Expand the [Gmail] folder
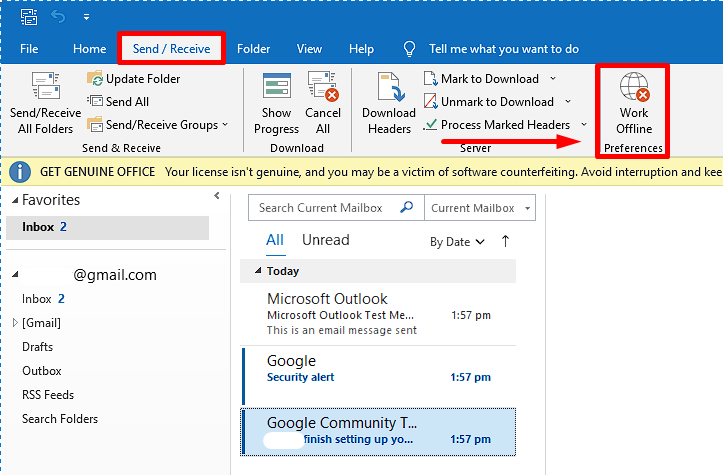The width and height of the screenshot is (723, 475). (15, 323)
